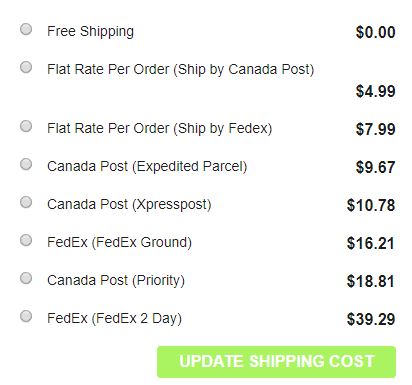Choose the Canada Post Xpresspost radio button
Image resolution: width=412 pixels, height=385 pixels.
coord(26,202)
